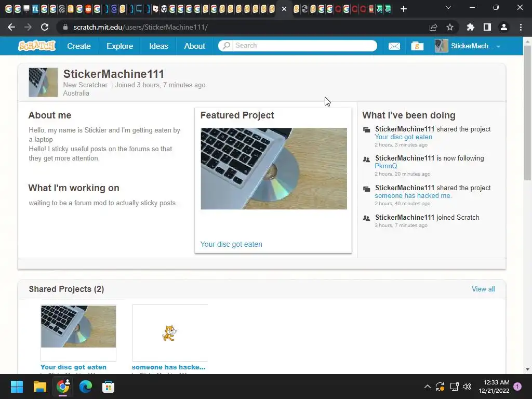
Task: Open Chrome three-dot menu
Action: 521,27
